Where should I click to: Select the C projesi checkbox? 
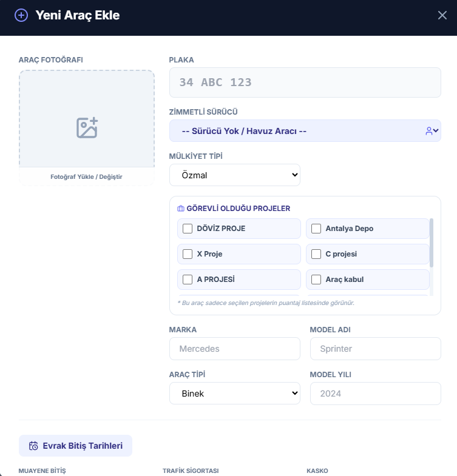tap(316, 254)
